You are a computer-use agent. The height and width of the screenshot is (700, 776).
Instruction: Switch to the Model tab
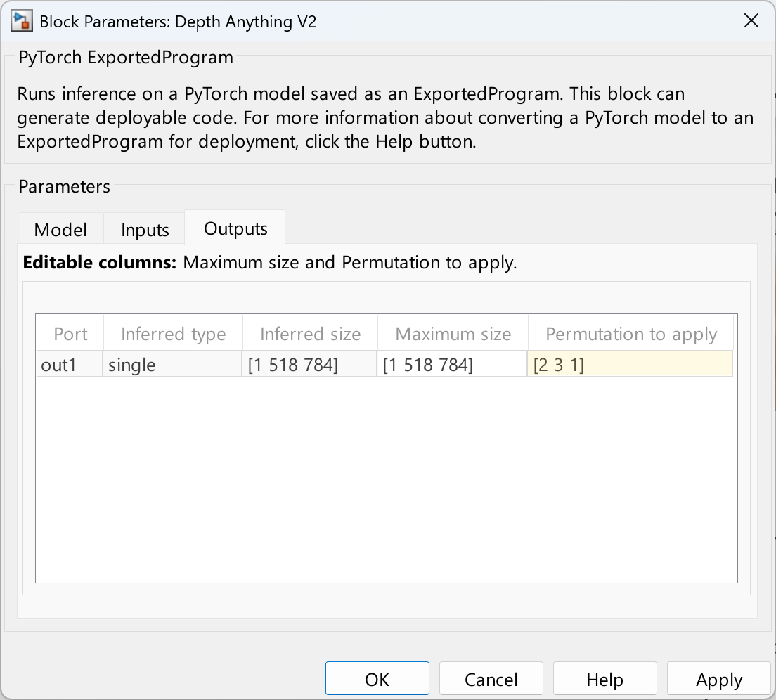click(60, 230)
